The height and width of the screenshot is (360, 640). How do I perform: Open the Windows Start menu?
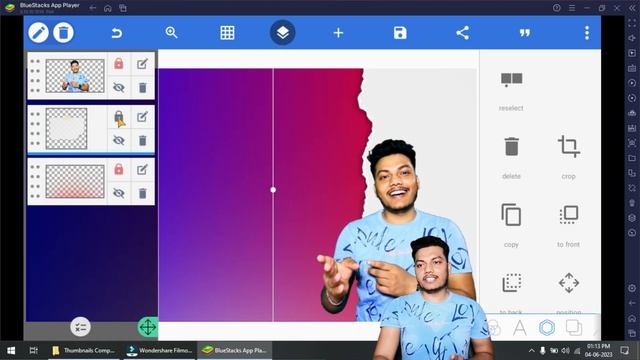[11, 350]
